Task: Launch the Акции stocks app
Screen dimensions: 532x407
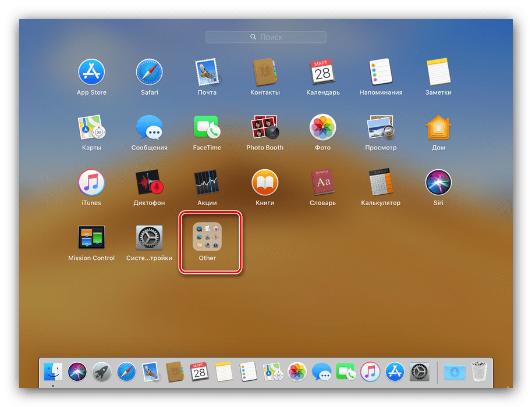Action: pos(207,183)
